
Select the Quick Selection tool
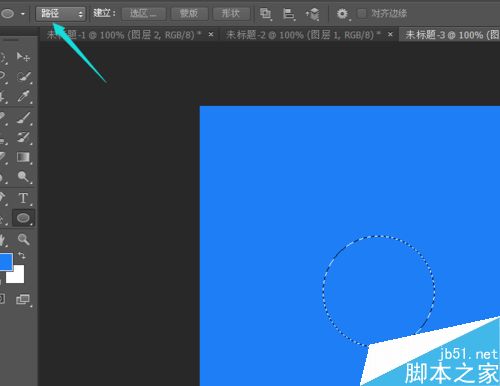point(23,77)
